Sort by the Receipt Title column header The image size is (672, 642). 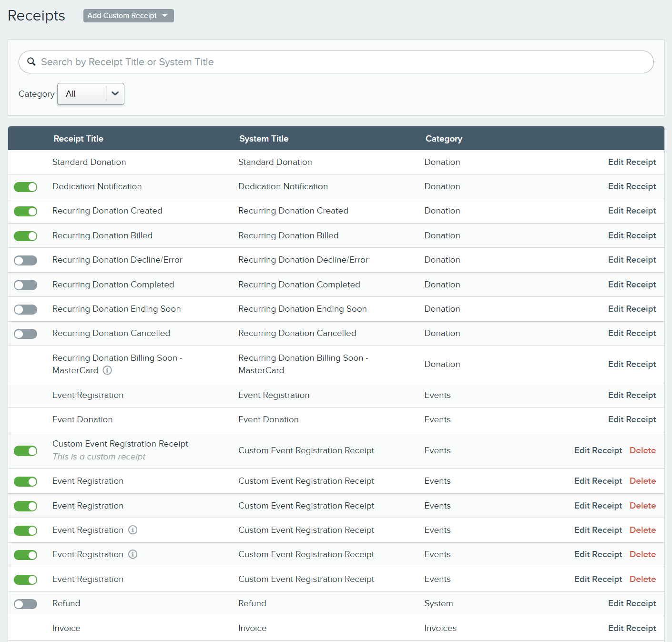(x=78, y=139)
